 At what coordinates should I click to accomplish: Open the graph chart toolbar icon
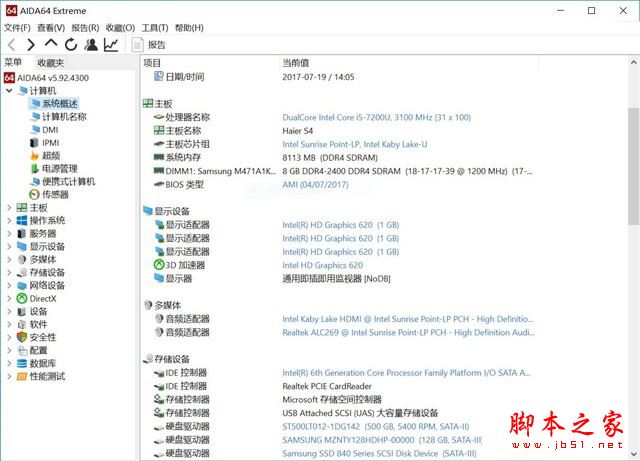[x=111, y=45]
